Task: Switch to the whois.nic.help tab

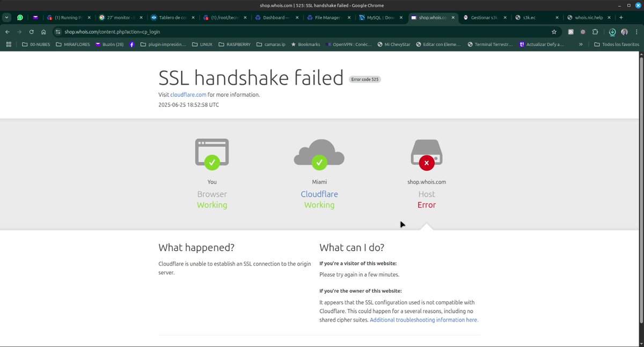Action: pyautogui.click(x=589, y=17)
